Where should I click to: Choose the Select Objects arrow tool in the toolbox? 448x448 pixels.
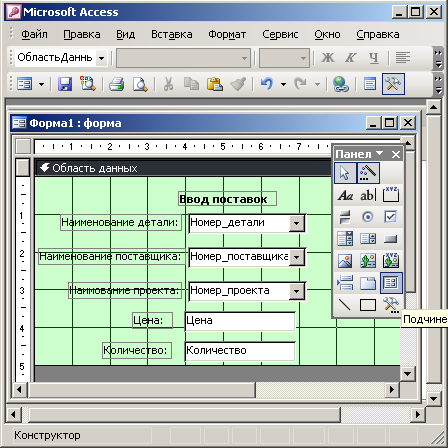click(x=345, y=173)
